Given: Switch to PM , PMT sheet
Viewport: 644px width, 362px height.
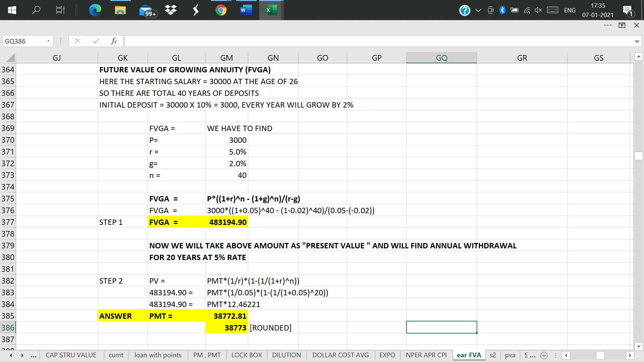Looking at the screenshot, I should 207,355.
